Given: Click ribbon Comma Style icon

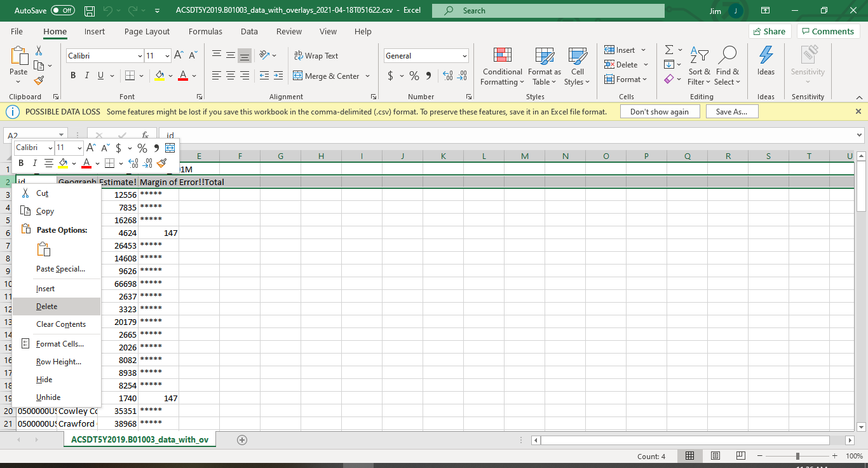Looking at the screenshot, I should pyautogui.click(x=428, y=76).
